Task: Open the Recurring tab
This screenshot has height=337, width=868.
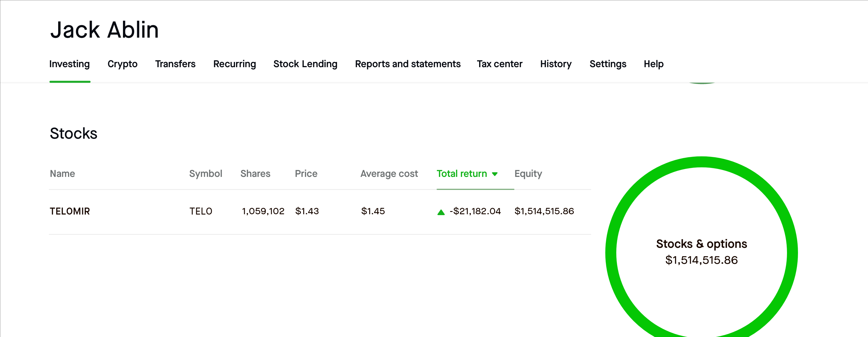Action: pos(235,64)
